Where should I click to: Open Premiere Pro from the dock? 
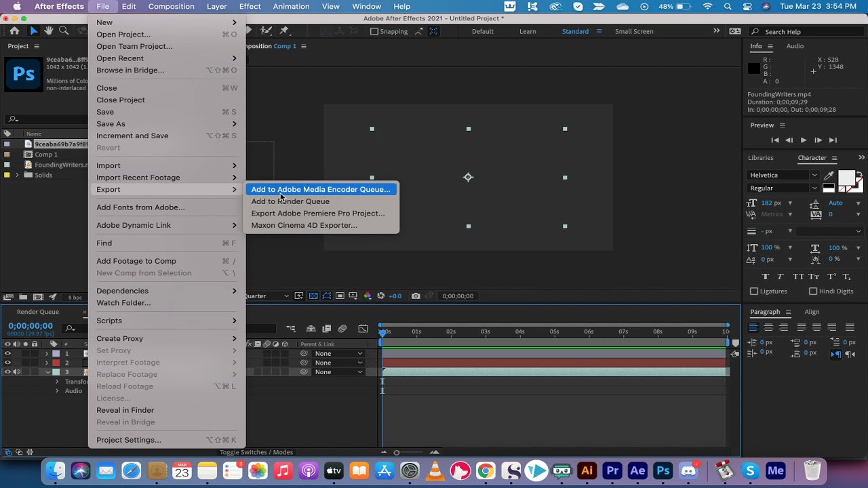612,470
